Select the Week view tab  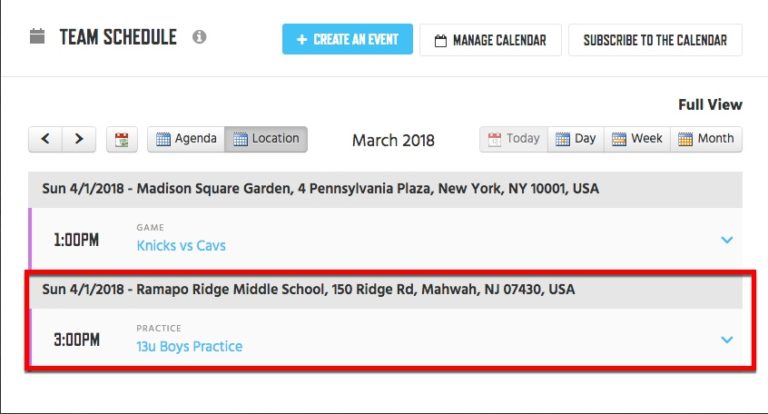(x=637, y=139)
